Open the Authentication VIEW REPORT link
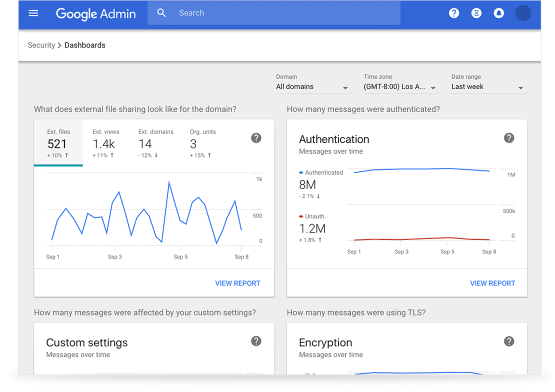This screenshot has width=555, height=392. (x=492, y=283)
